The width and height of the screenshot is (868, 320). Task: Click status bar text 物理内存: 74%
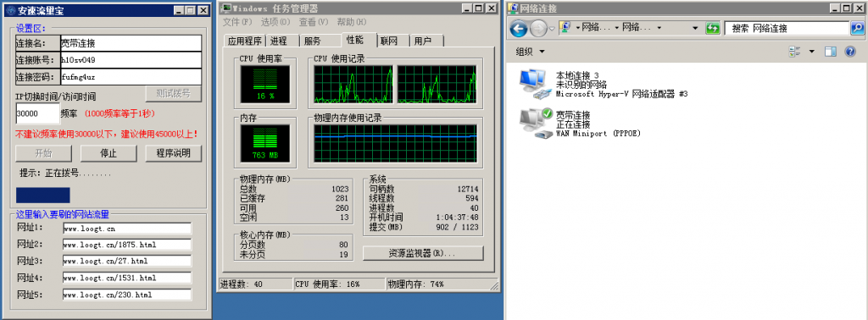point(415,284)
